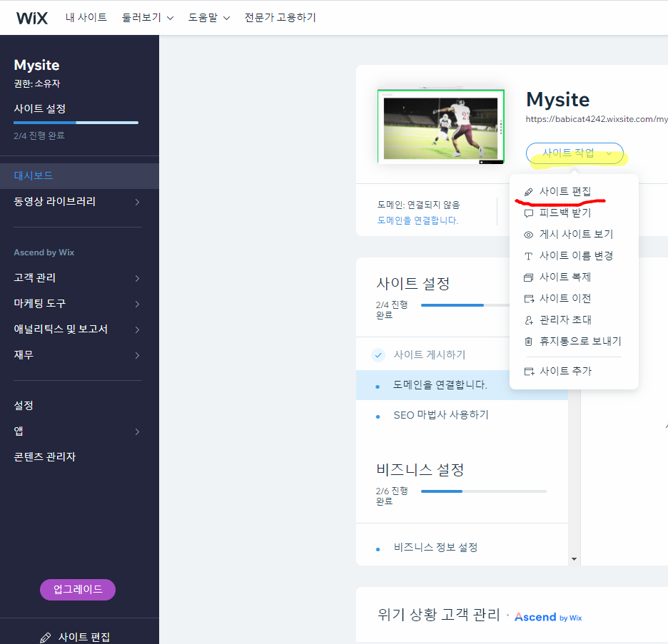The image size is (668, 644).
Task: Expand the 앱 chevron
Action: click(137, 431)
